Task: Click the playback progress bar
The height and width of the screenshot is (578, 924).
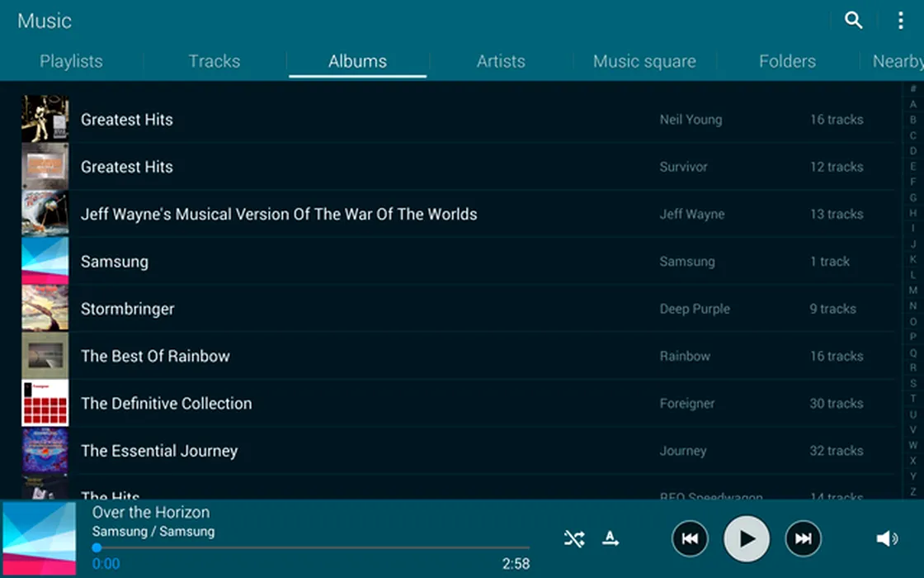Action: click(312, 548)
